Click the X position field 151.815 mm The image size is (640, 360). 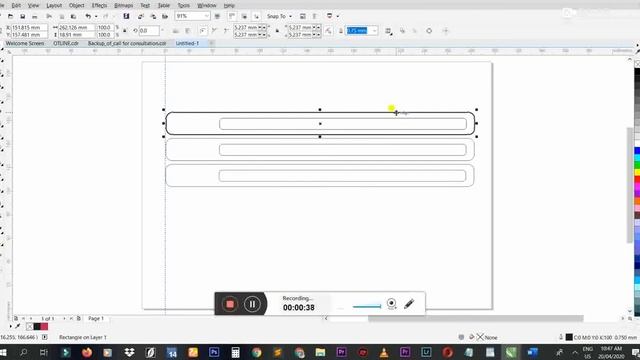(29, 27)
